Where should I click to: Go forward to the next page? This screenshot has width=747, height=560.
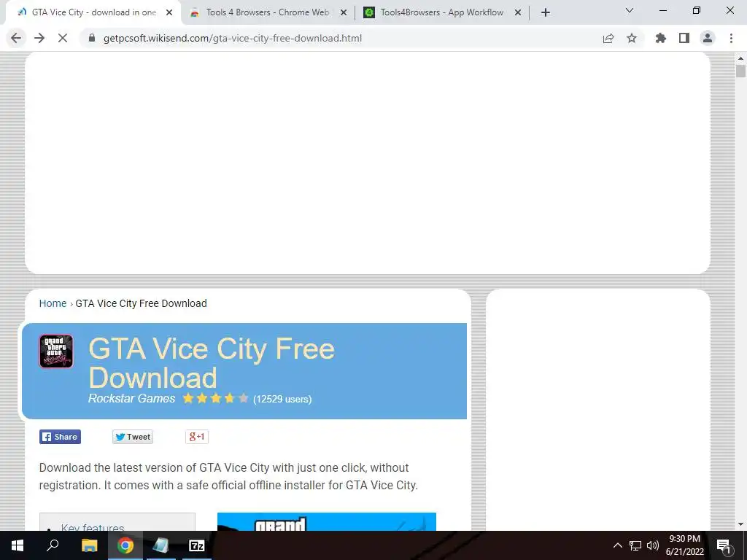click(39, 38)
